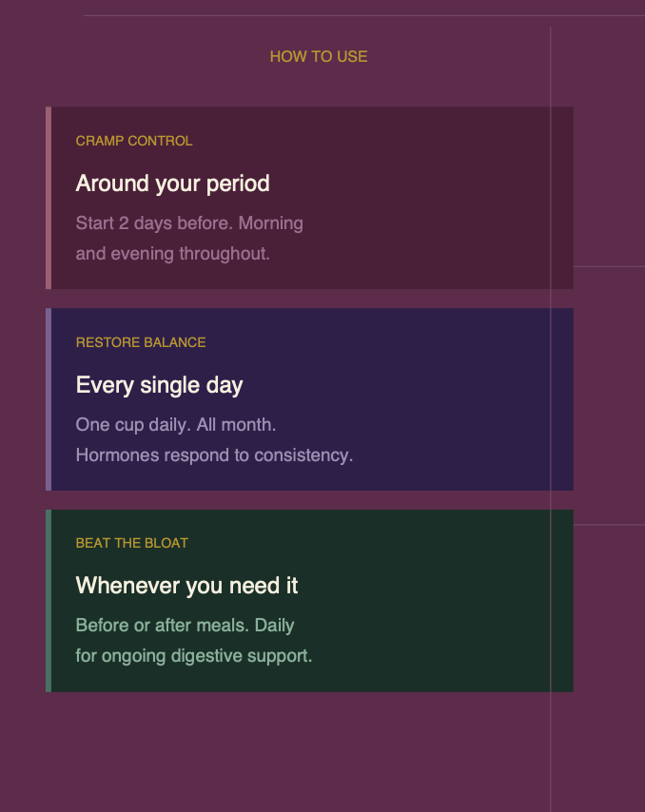Click the Whenever you need it title
The width and height of the screenshot is (645, 812).
(x=186, y=586)
